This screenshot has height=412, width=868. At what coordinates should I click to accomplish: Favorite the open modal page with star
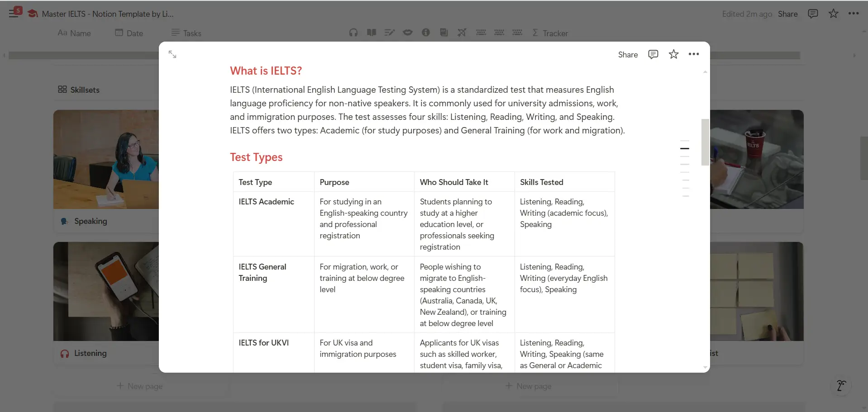click(x=673, y=54)
